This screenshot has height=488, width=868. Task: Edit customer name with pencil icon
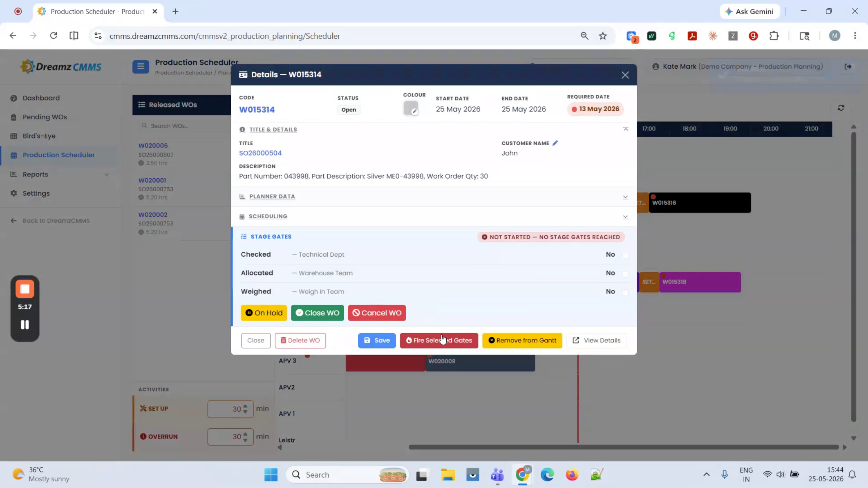(x=555, y=143)
